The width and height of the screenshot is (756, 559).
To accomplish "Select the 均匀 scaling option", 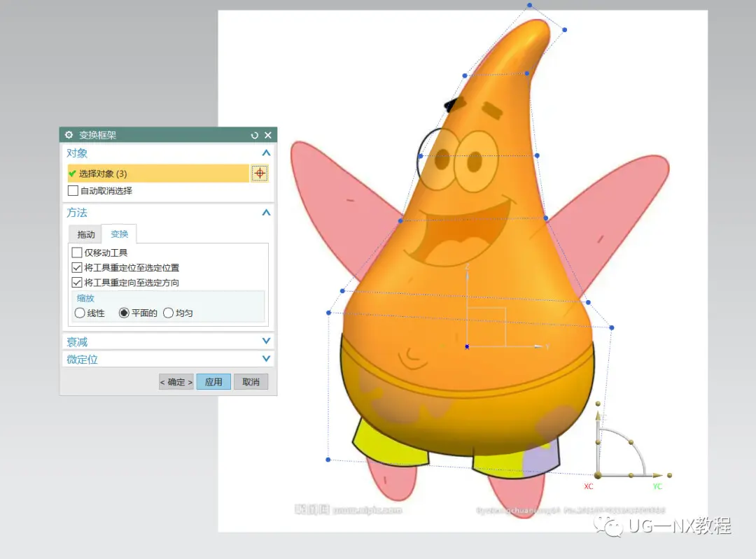I will pyautogui.click(x=168, y=313).
